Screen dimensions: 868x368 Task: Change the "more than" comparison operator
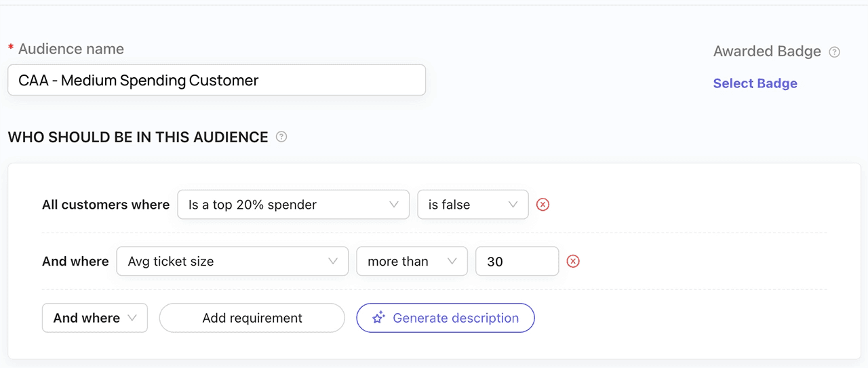pyautogui.click(x=412, y=262)
